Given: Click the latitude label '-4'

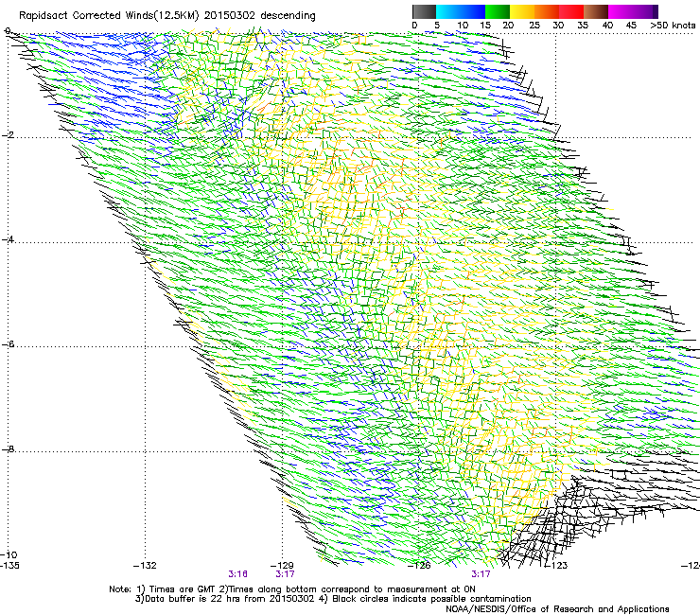Looking at the screenshot, I should [8, 239].
